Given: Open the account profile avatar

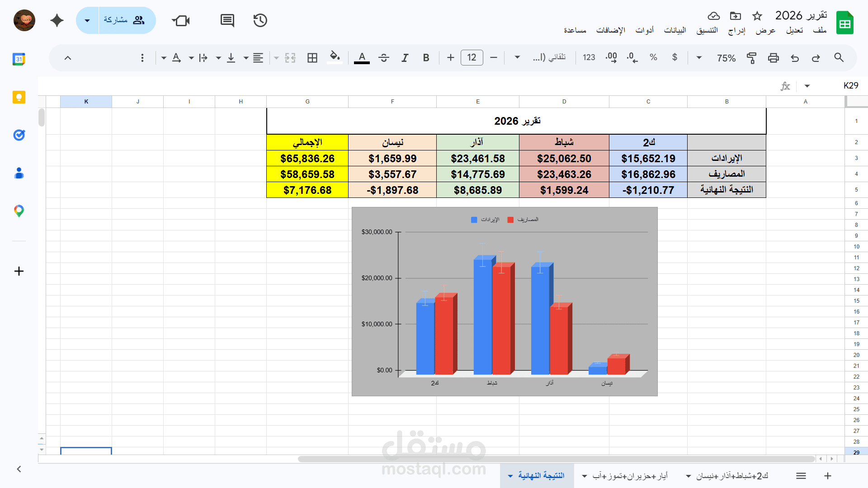Looking at the screenshot, I should click(24, 20).
